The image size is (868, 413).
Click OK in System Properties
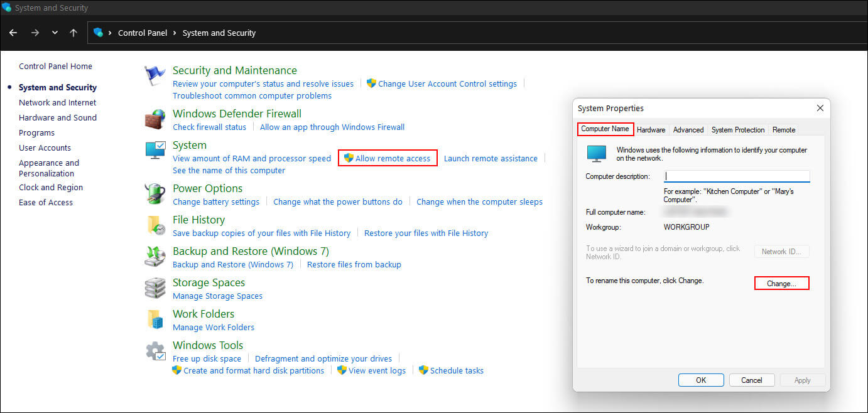[701, 380]
